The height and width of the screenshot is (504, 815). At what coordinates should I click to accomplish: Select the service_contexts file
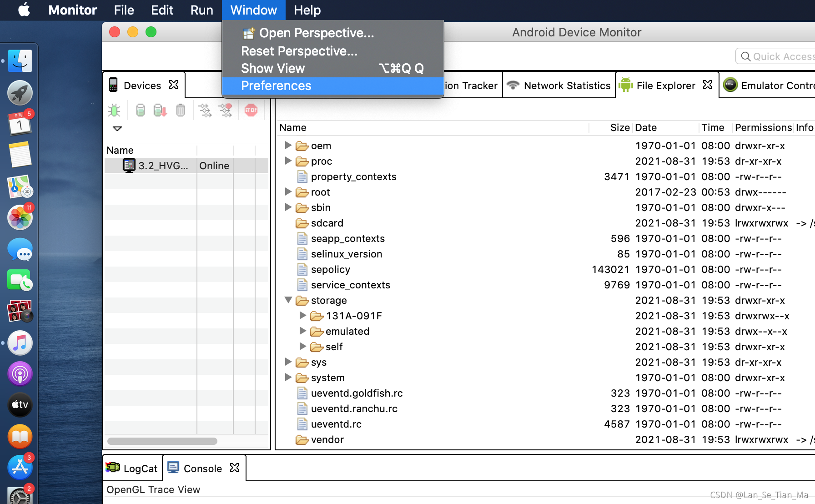(350, 285)
